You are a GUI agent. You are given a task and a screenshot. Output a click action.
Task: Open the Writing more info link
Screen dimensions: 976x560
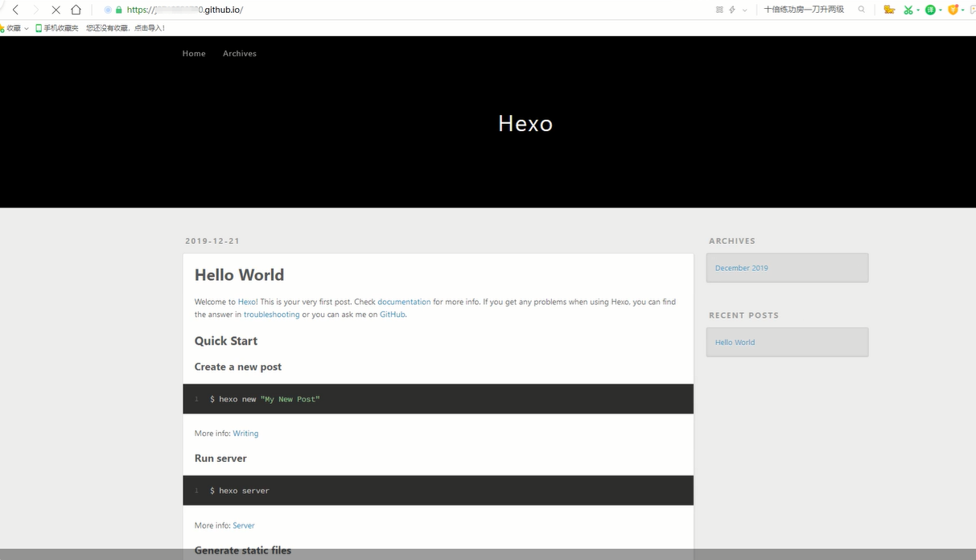click(x=245, y=434)
